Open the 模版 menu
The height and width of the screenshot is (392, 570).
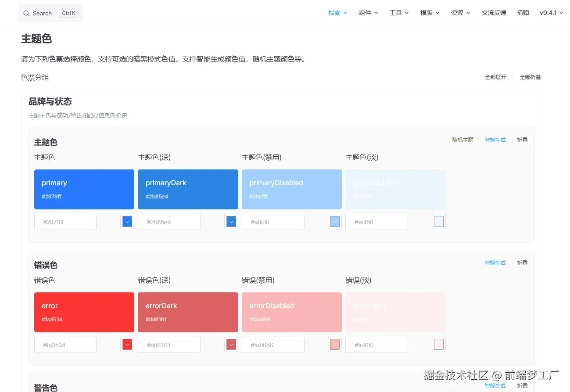pyautogui.click(x=430, y=13)
